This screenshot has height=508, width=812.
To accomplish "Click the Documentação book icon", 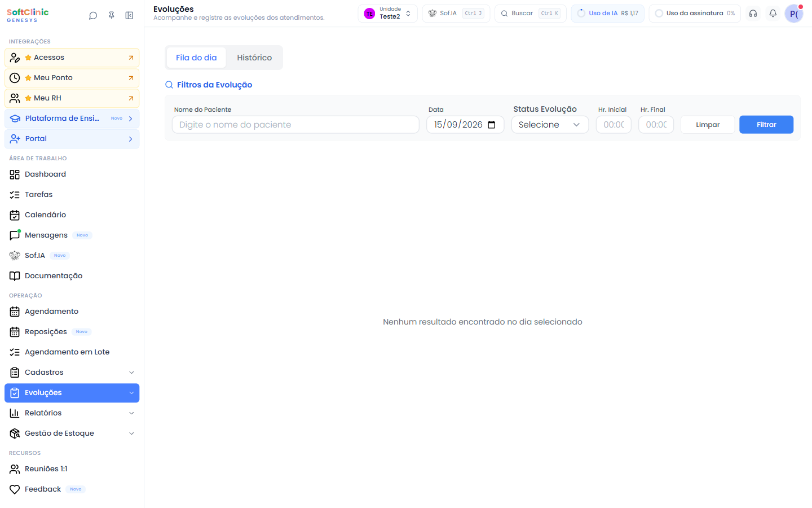I will [15, 276].
